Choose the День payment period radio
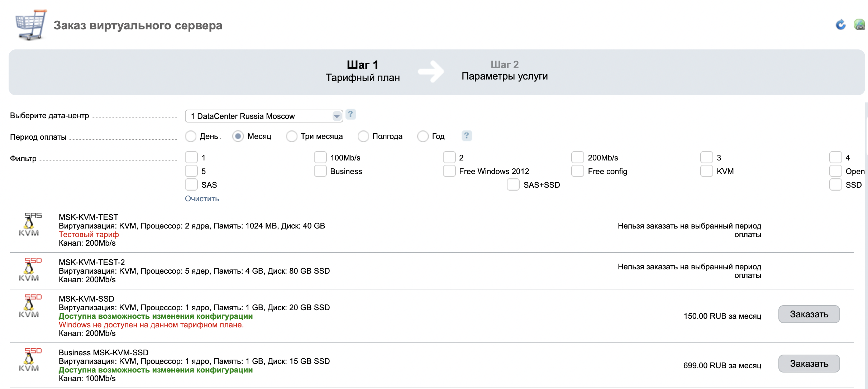868x389 pixels. click(191, 136)
